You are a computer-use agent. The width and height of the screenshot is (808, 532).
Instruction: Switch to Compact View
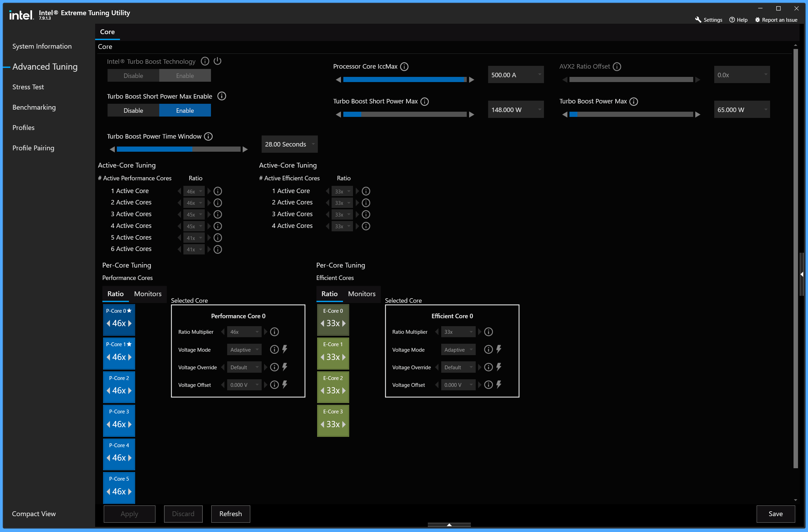point(34,514)
